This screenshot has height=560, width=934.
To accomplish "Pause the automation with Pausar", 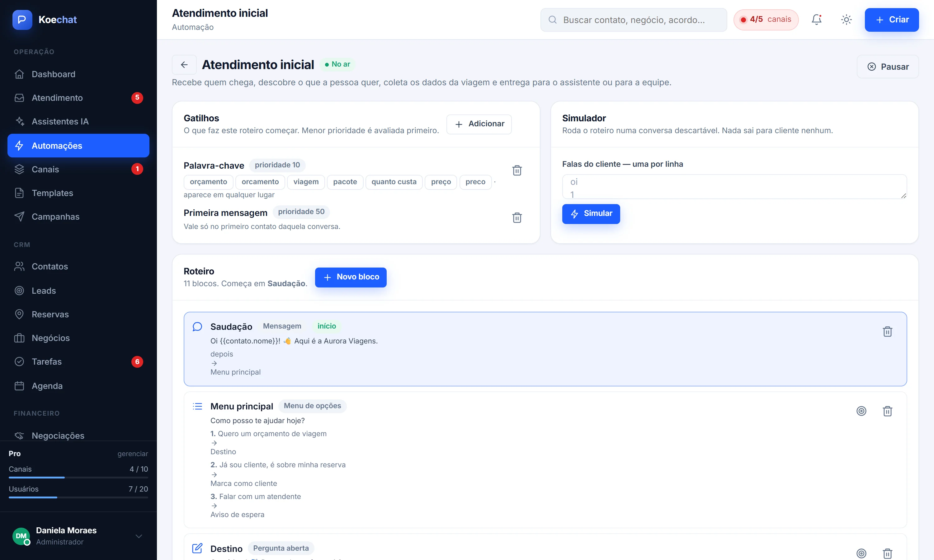I will 888,66.
